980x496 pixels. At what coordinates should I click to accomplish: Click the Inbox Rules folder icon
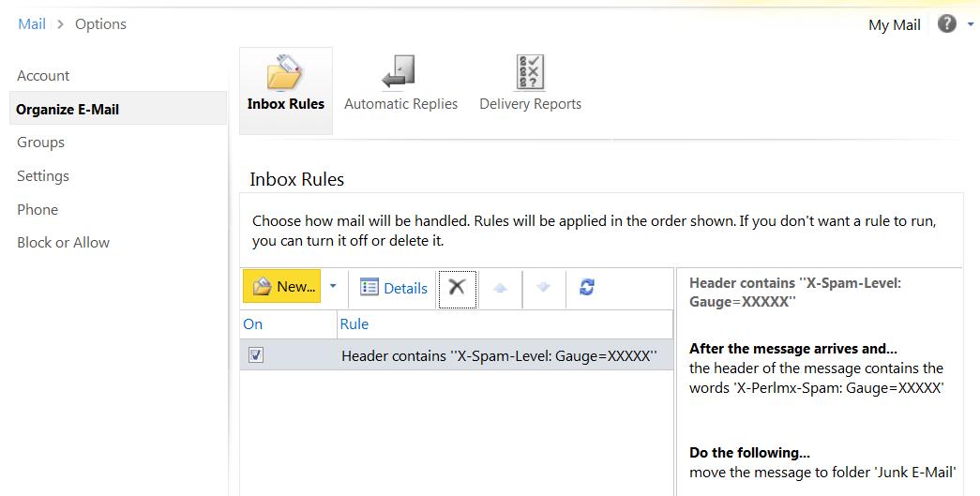pyautogui.click(x=285, y=72)
